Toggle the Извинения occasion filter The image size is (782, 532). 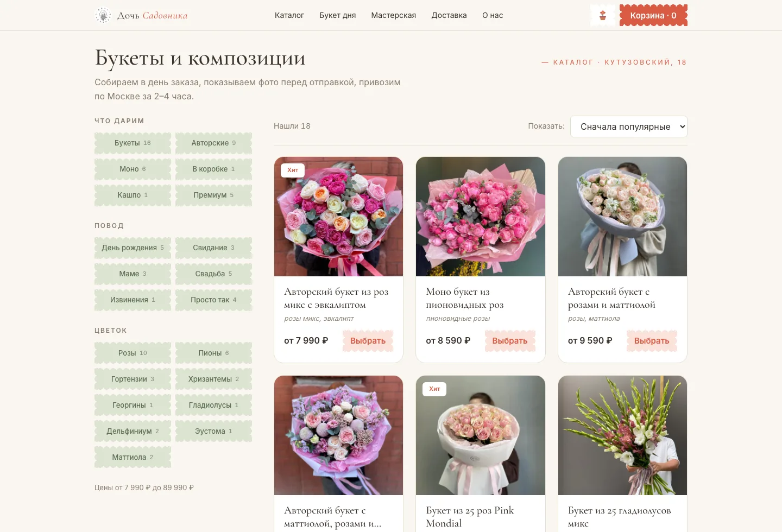tap(133, 300)
